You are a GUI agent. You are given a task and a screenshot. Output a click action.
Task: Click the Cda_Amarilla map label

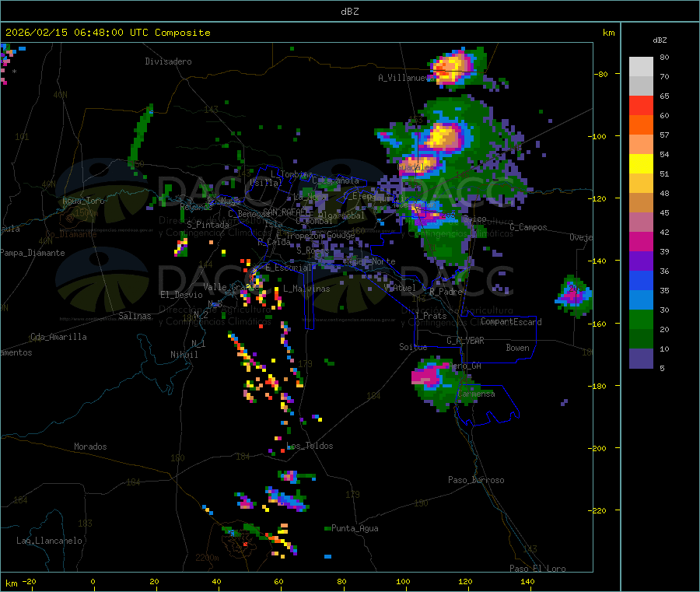pos(58,337)
